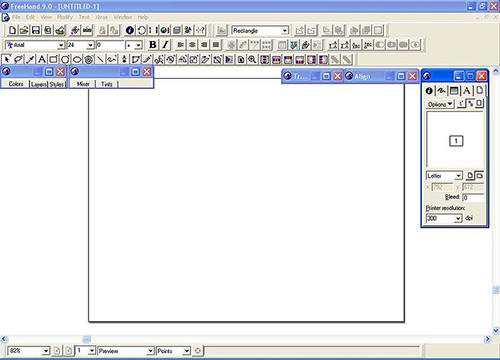Open the Document inspector page tab
The width and height of the screenshot is (500, 360).
[x=479, y=90]
